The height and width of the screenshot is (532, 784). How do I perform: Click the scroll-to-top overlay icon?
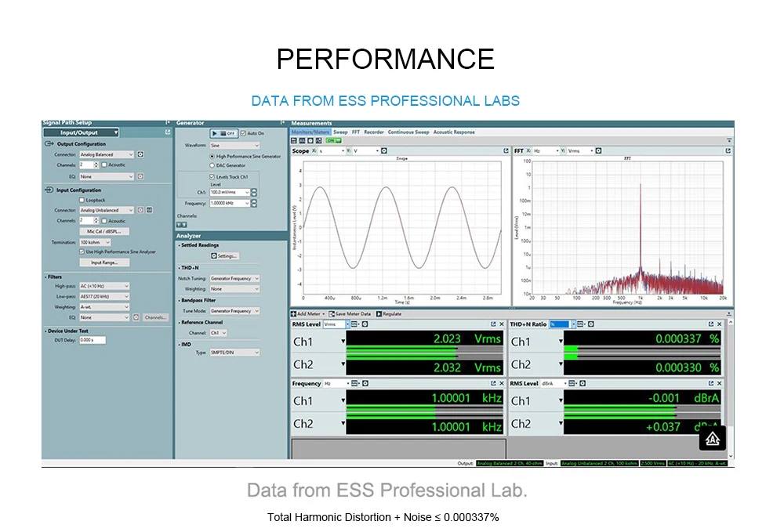pyautogui.click(x=713, y=439)
